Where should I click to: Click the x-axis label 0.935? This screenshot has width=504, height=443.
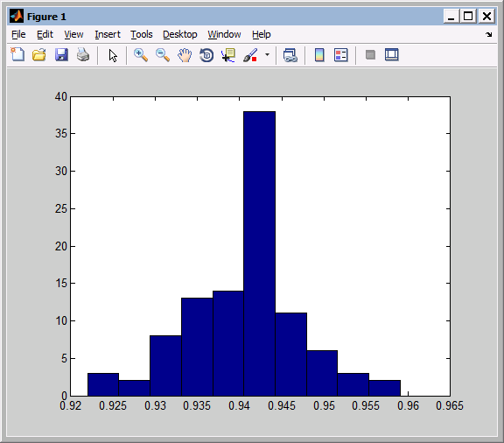tap(197, 406)
